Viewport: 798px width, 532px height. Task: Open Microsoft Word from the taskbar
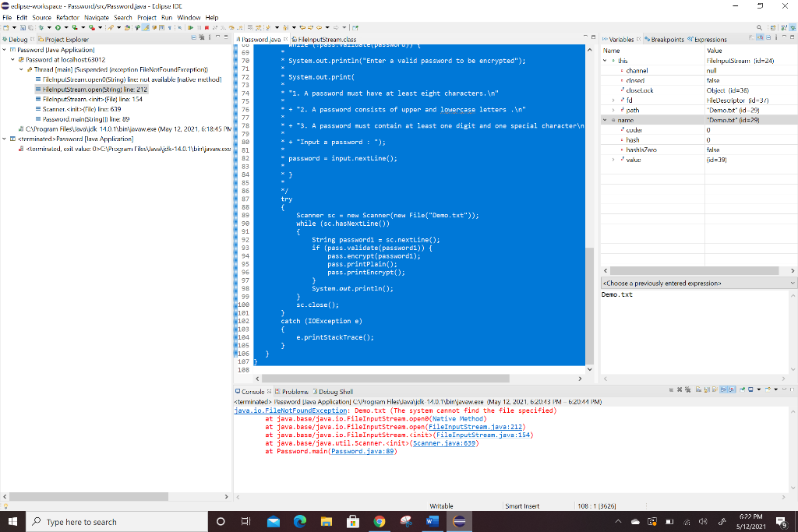coord(433,521)
